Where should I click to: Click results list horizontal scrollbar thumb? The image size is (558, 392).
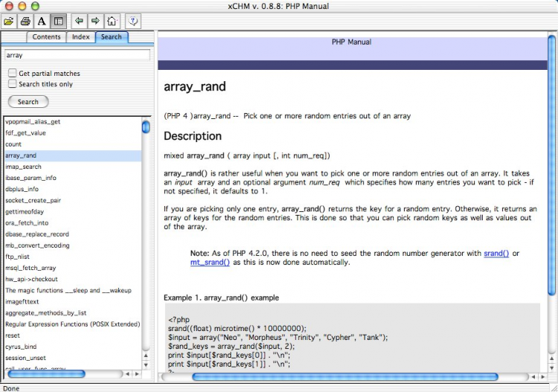pyautogui.click(x=46, y=374)
